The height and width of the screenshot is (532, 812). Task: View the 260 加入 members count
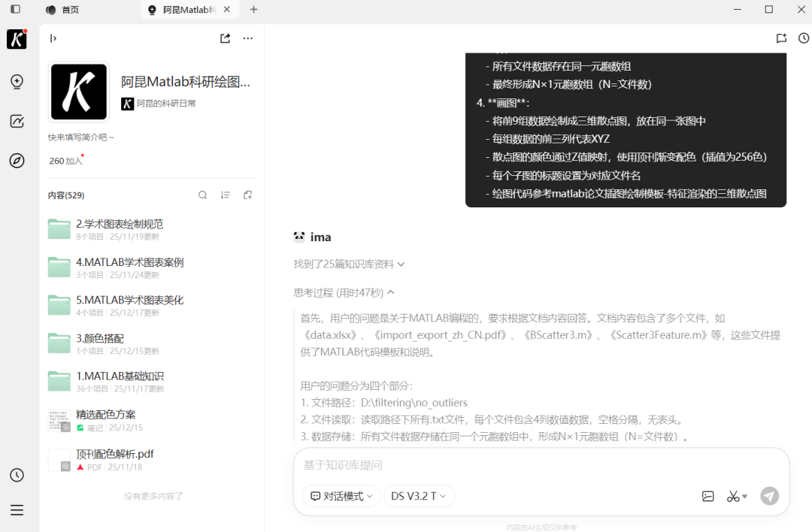tap(65, 161)
